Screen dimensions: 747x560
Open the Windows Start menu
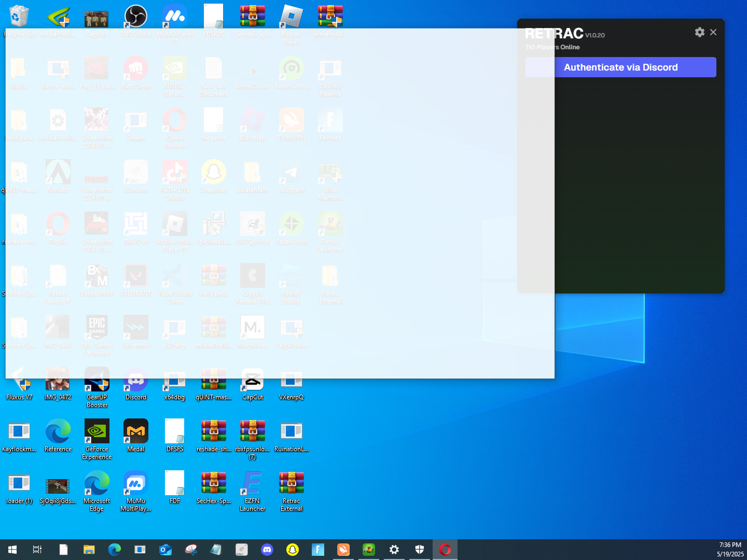pos(12,550)
